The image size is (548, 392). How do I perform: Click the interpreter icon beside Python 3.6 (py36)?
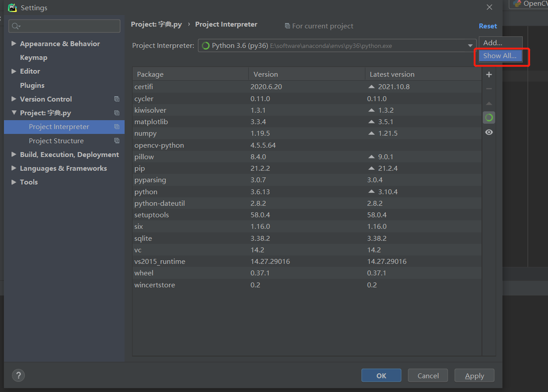(205, 45)
